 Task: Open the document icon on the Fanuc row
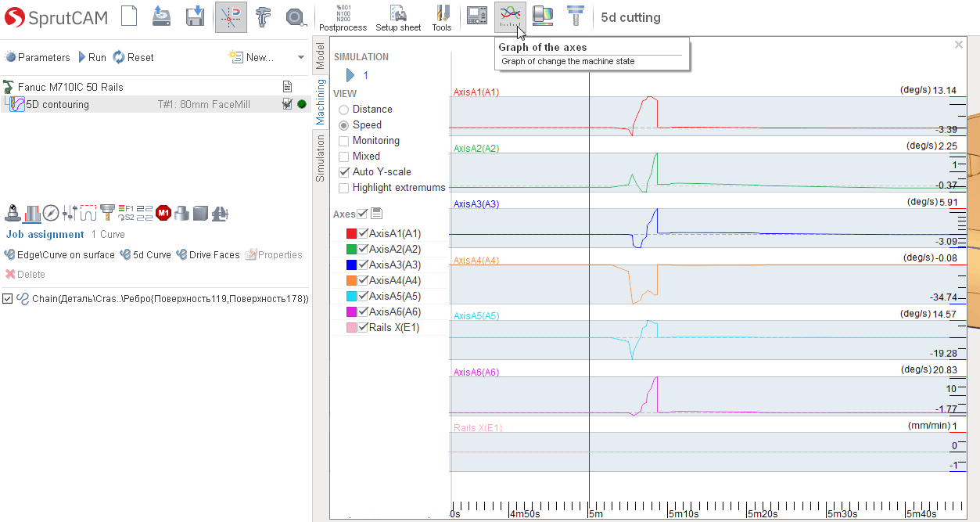287,87
